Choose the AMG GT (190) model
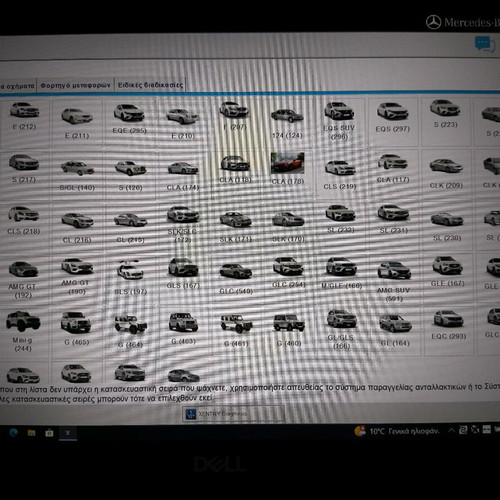The height and width of the screenshot is (500, 500). click(x=77, y=280)
